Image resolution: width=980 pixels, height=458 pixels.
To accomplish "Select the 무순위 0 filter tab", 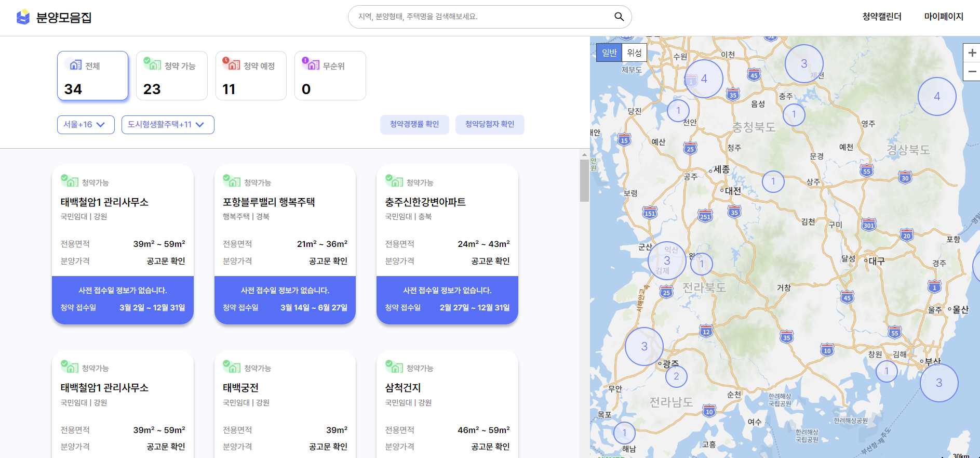I will tap(330, 75).
